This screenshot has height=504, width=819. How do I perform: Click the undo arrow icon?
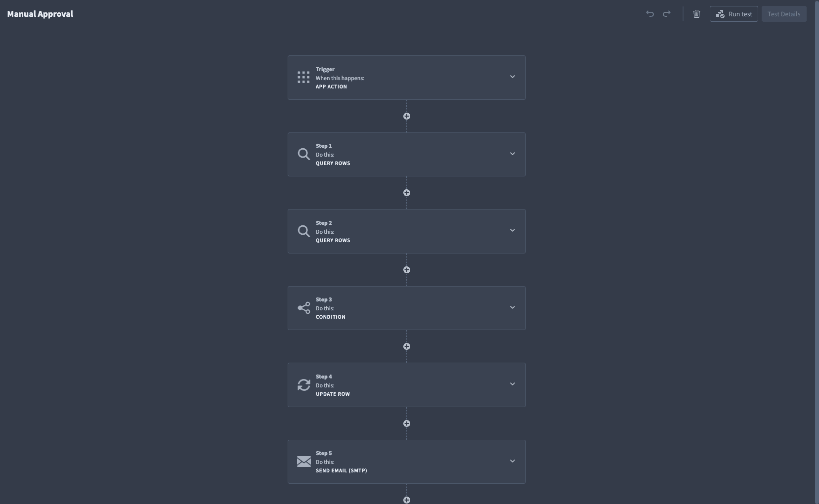650,14
